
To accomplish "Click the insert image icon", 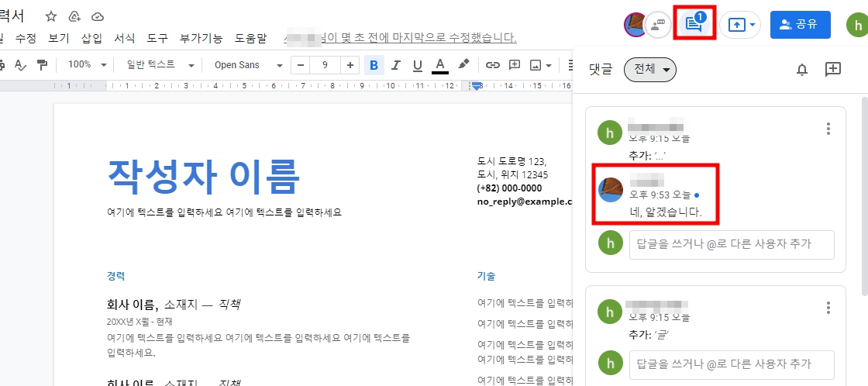I will coord(536,65).
